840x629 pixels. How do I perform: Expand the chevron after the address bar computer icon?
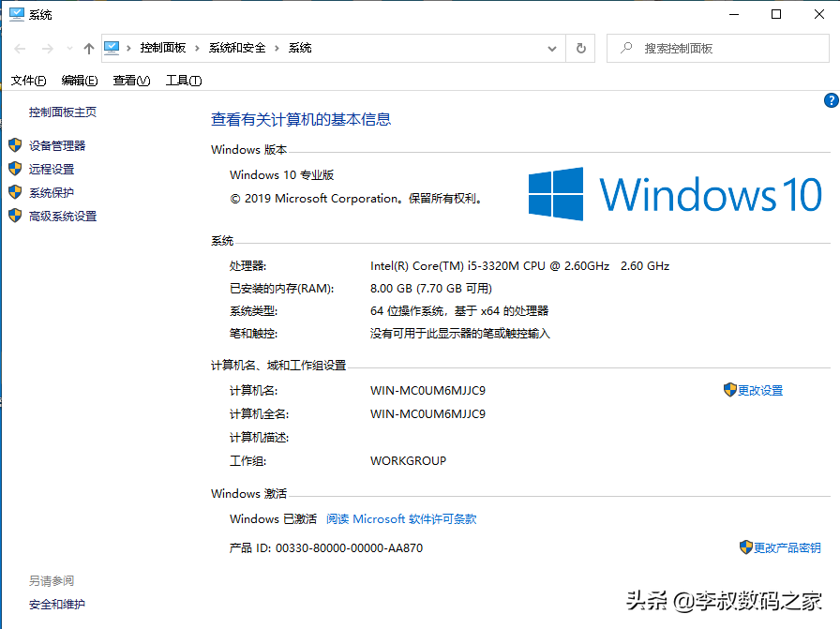point(128,48)
